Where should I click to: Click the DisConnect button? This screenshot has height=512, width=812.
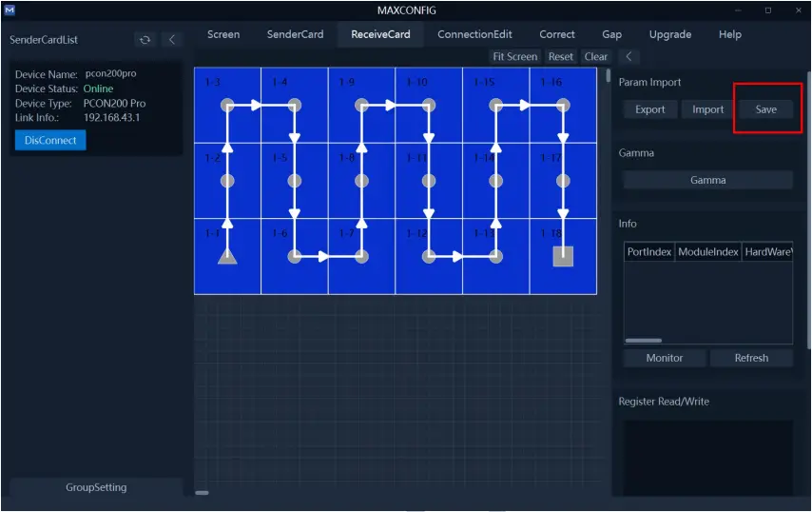[x=50, y=140]
